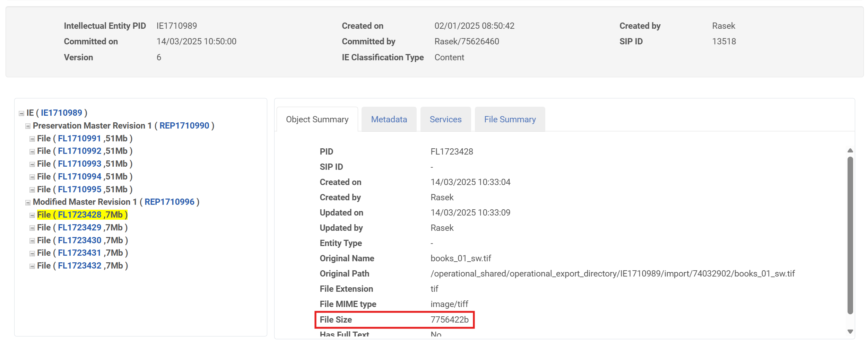
Task: Click the vertical scrollbar thumb in summary panel
Action: tap(850, 236)
